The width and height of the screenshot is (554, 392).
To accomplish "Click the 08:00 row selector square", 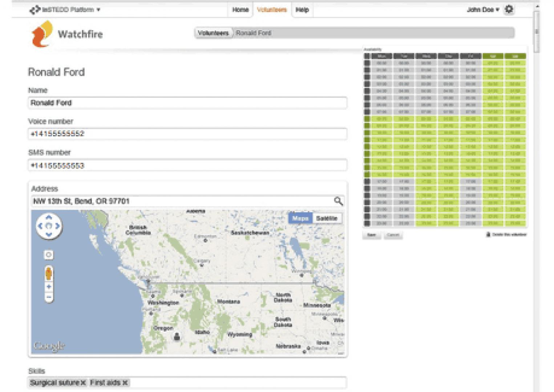I will pos(367,119).
